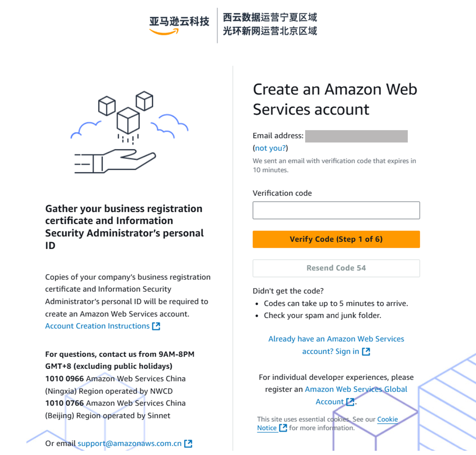
Task: Open "Already have an Amazon Web Services account? Sign in"
Action: pos(336,345)
